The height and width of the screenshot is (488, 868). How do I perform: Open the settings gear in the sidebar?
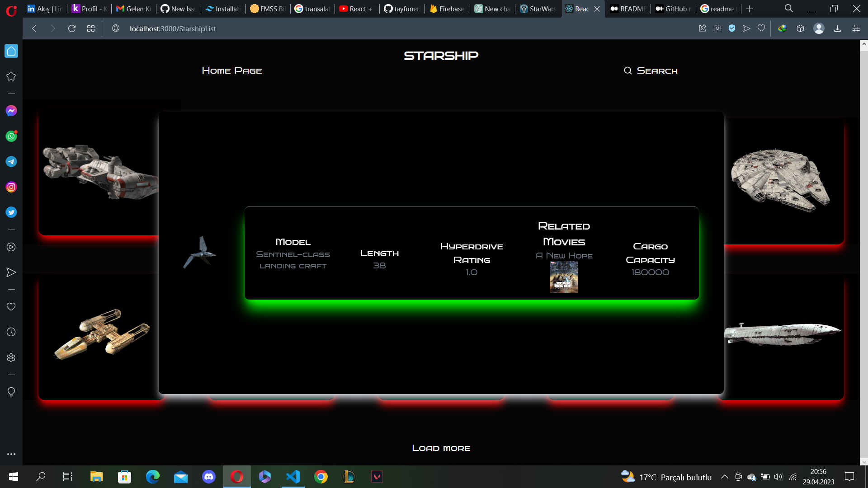click(11, 357)
